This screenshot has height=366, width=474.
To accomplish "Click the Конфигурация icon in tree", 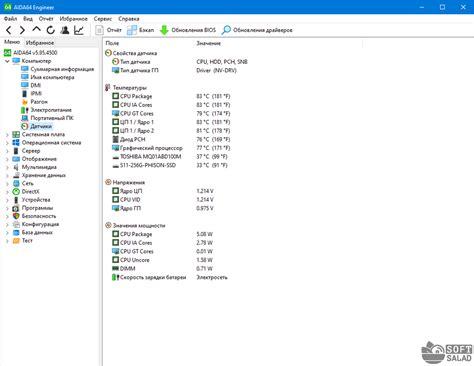I will click(x=16, y=224).
